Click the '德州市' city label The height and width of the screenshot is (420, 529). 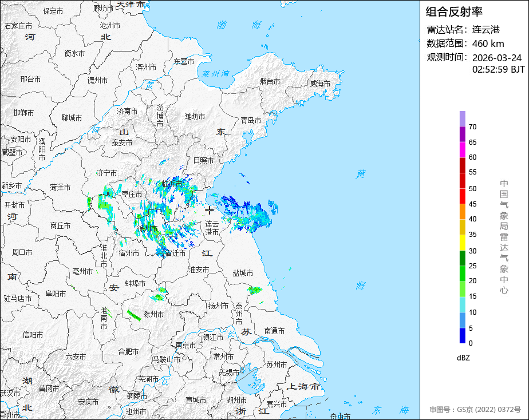97,80
